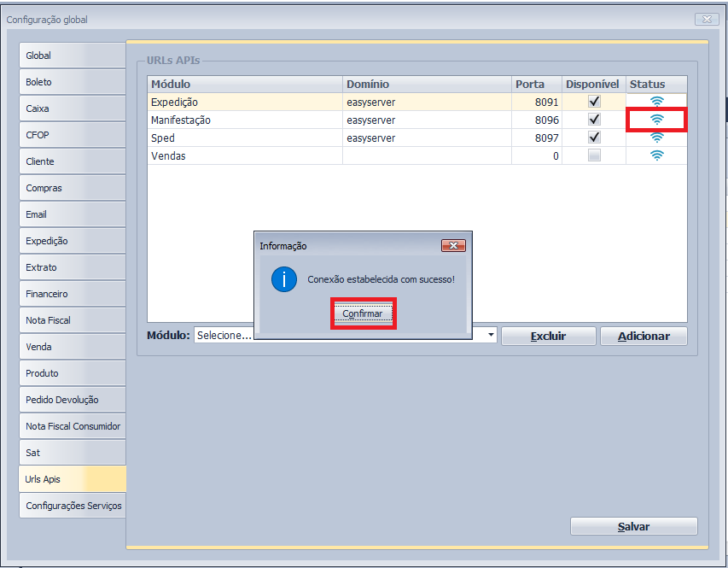Open the Global settings tab
The width and height of the screenshot is (728, 568).
pyautogui.click(x=72, y=56)
